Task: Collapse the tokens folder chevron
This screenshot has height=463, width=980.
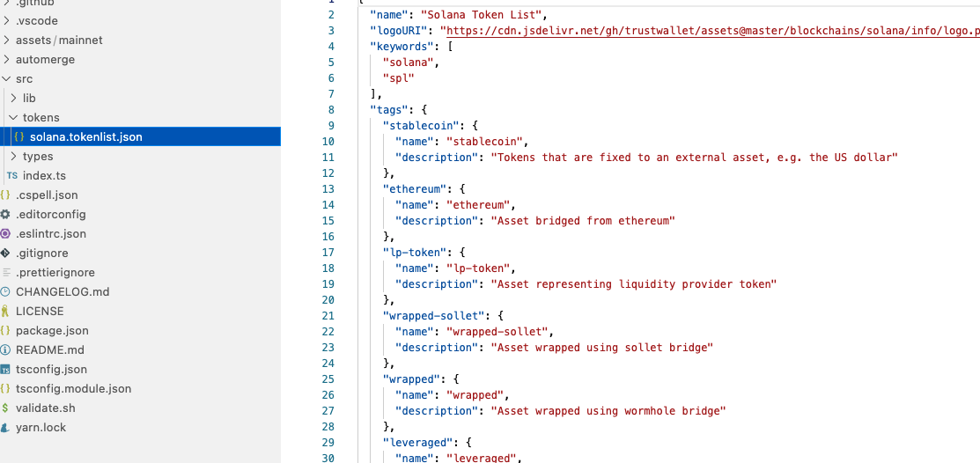Action: pos(14,117)
